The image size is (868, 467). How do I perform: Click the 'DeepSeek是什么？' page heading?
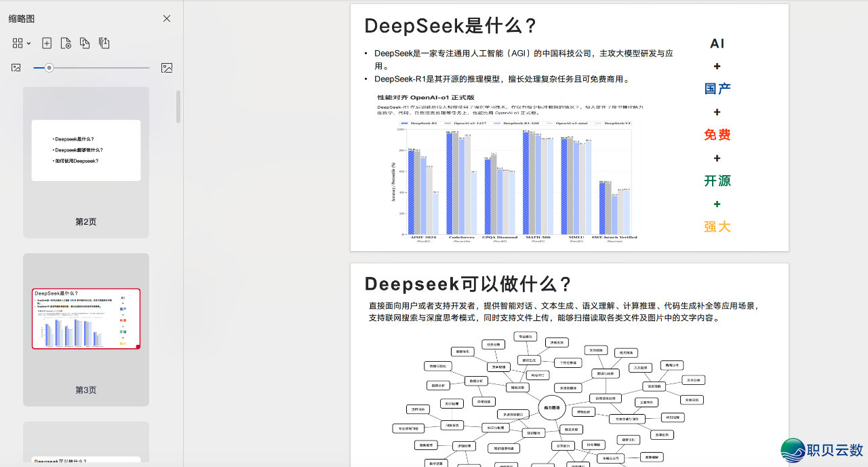[x=451, y=26]
